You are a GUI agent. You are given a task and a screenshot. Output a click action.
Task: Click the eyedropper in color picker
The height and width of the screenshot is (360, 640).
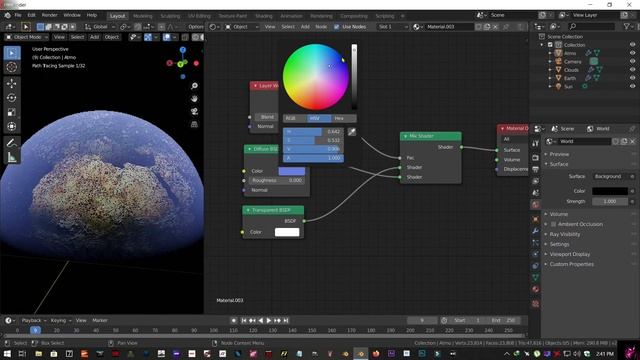[x=351, y=132]
